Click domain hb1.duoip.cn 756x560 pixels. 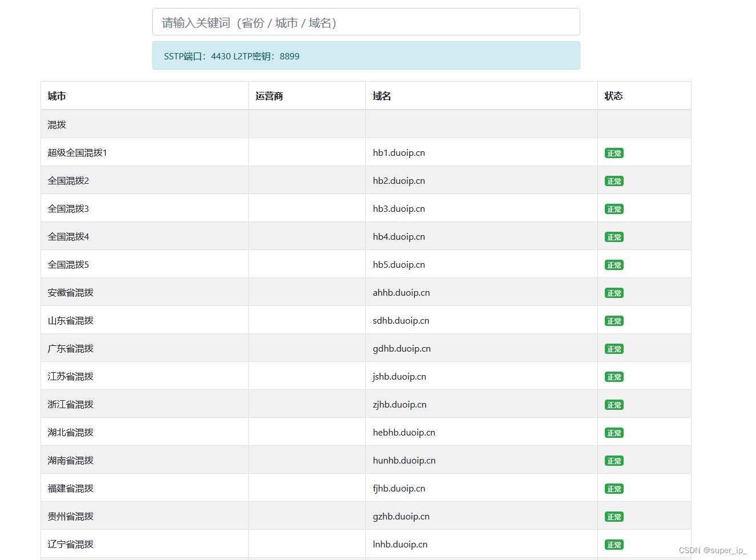pos(399,152)
